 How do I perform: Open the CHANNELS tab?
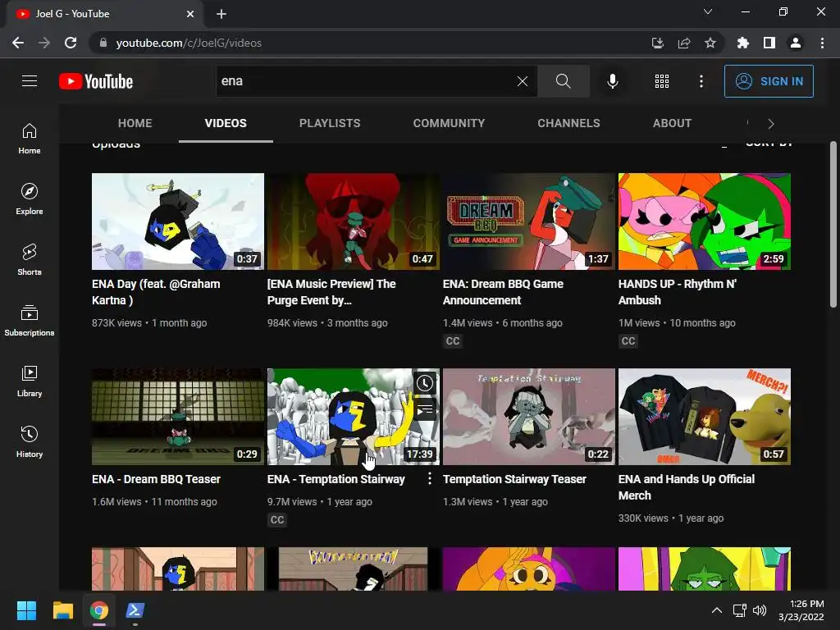[569, 123]
